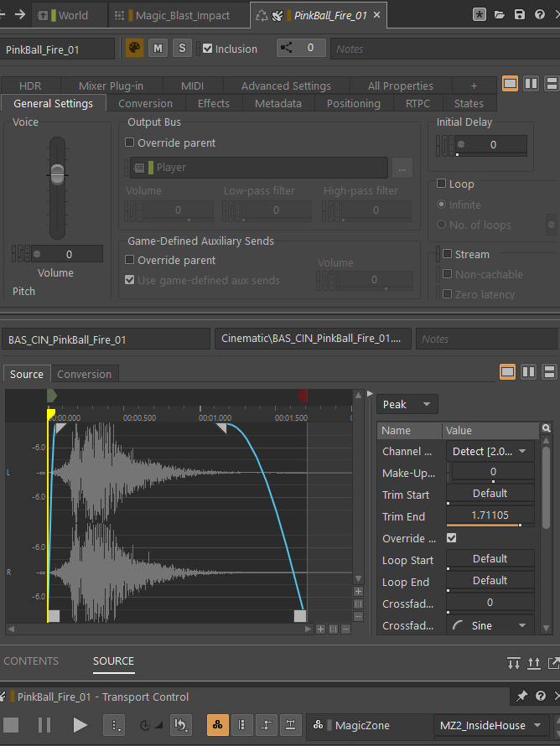The image size is (560, 746).
Task: Open the Peak display mode dropdown
Action: click(407, 404)
